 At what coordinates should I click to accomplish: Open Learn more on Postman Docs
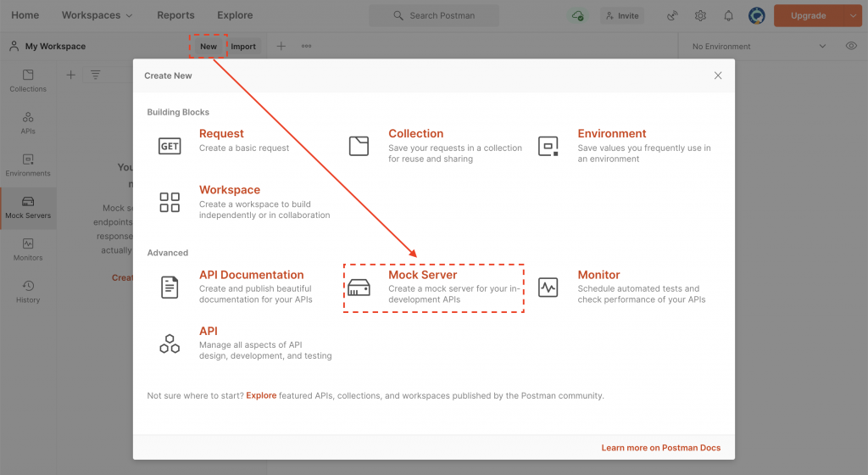tap(661, 447)
